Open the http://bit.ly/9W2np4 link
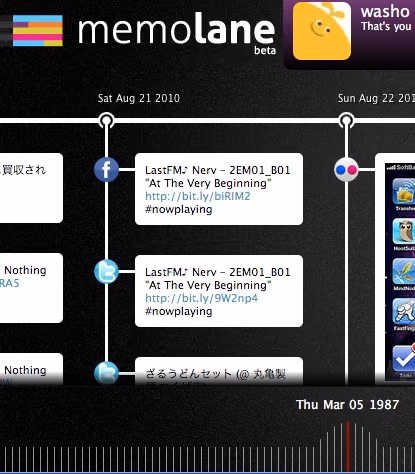The width and height of the screenshot is (415, 474). (x=201, y=298)
